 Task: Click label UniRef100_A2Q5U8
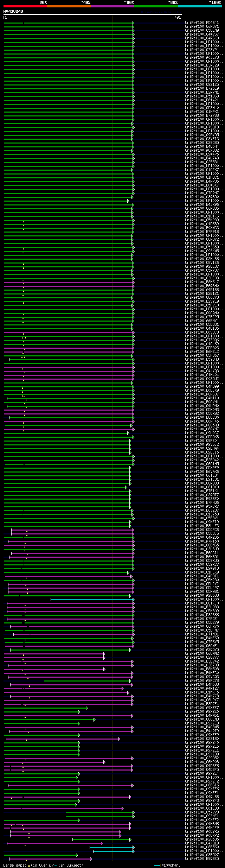click(202, 595)
